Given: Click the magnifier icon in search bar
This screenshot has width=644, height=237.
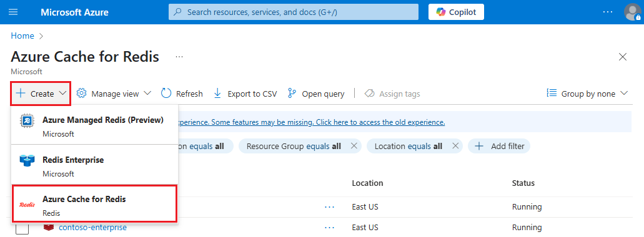Looking at the screenshot, I should tap(178, 12).
